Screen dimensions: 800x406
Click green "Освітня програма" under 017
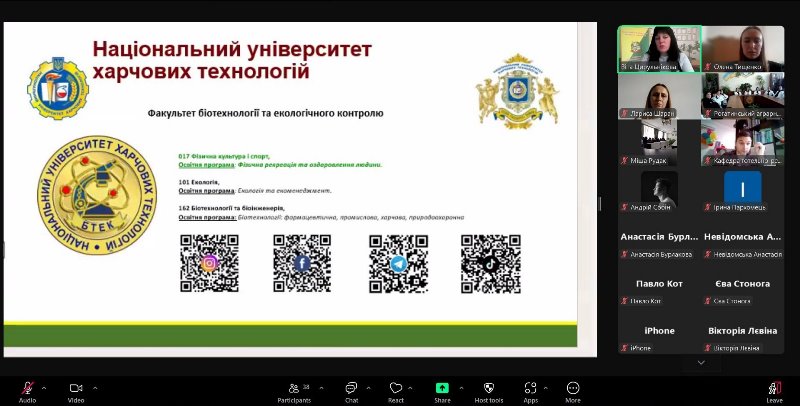click(206, 165)
